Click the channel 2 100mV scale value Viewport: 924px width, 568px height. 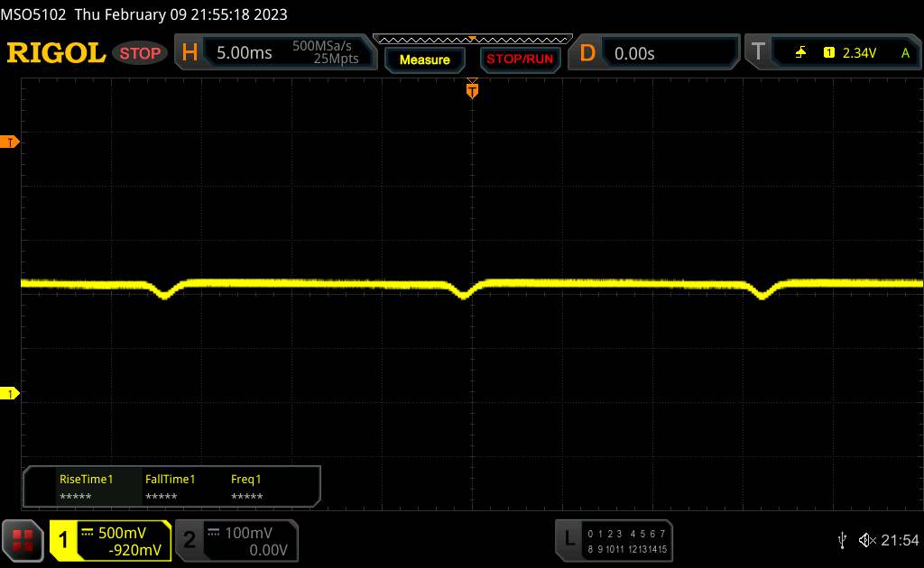(x=249, y=533)
